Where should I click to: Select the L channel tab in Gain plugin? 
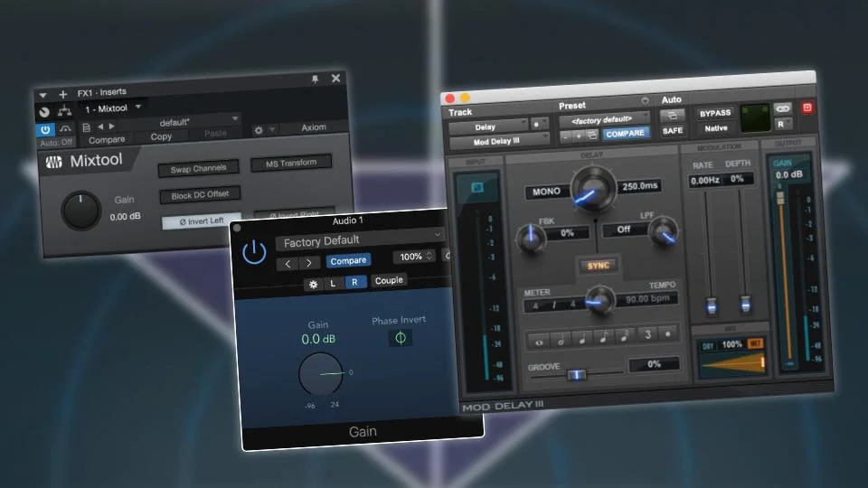(333, 283)
